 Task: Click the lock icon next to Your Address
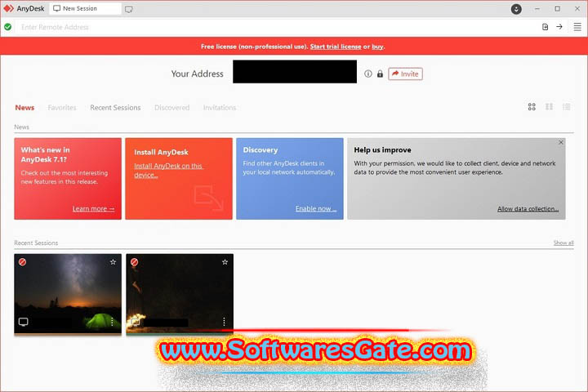tap(380, 73)
